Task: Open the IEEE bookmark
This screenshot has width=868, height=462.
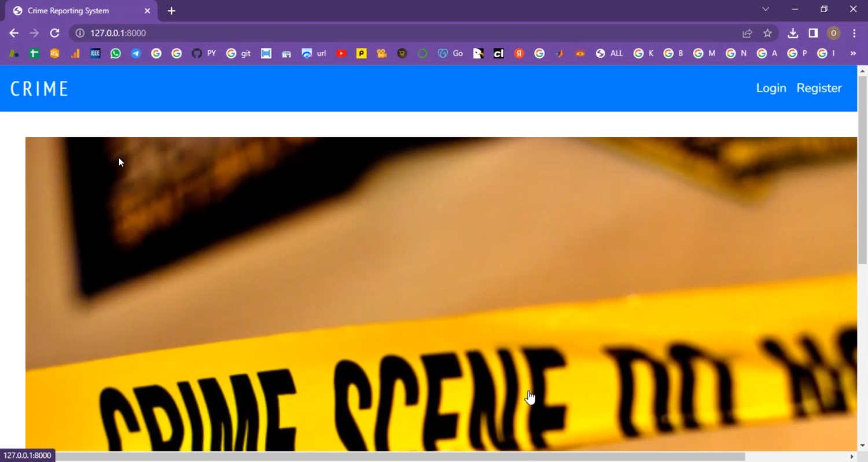Action: (95, 54)
